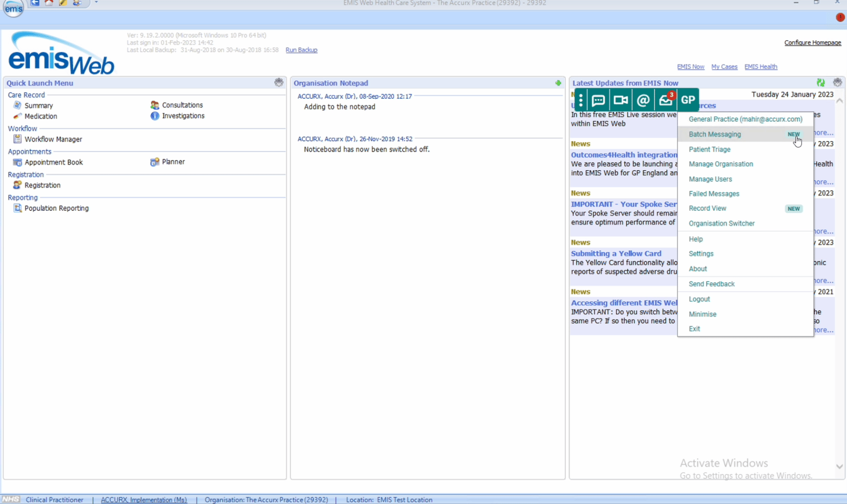Open Population Reporting under Reporting

coord(57,208)
